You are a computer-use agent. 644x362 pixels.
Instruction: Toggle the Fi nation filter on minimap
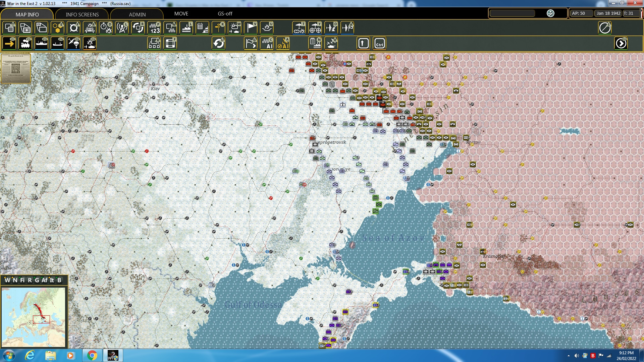coord(22,280)
